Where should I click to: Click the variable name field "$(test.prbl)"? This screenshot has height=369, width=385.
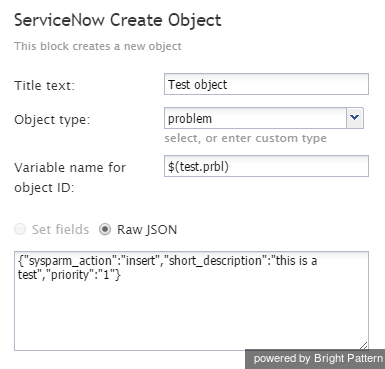click(x=266, y=166)
